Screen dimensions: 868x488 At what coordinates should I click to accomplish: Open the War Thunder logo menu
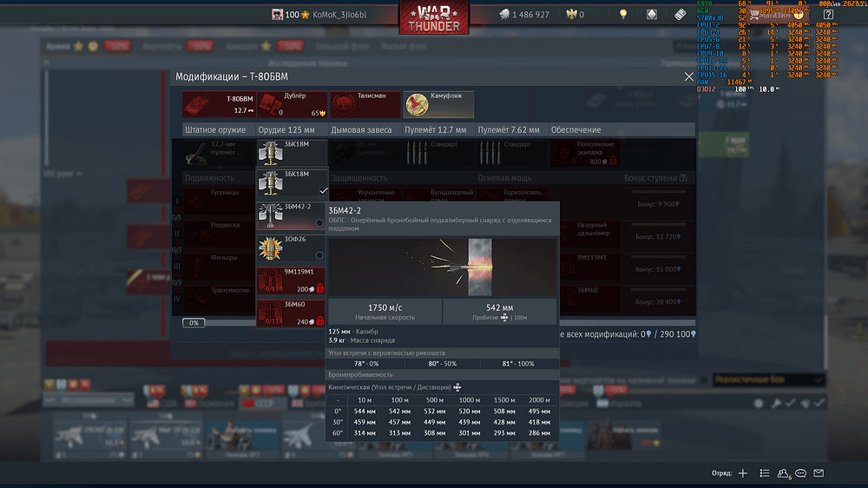(x=434, y=17)
